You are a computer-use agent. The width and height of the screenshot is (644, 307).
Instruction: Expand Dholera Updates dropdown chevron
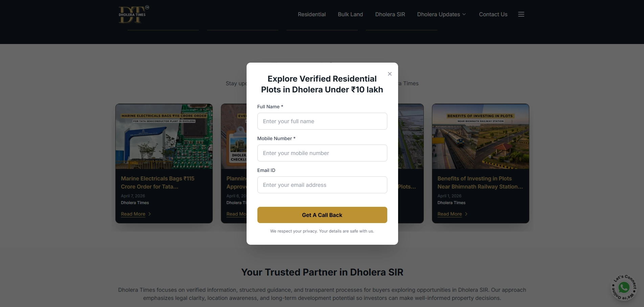pyautogui.click(x=464, y=14)
